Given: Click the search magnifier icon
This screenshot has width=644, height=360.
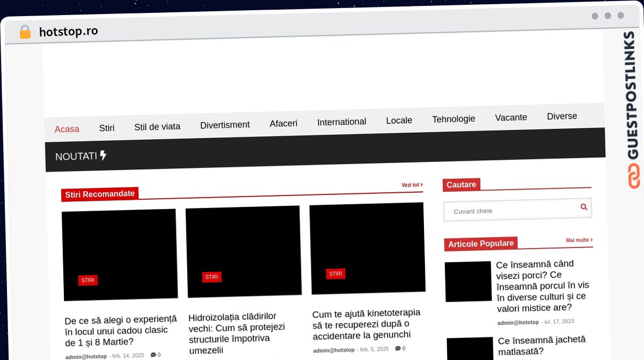Looking at the screenshot, I should coord(584,207).
